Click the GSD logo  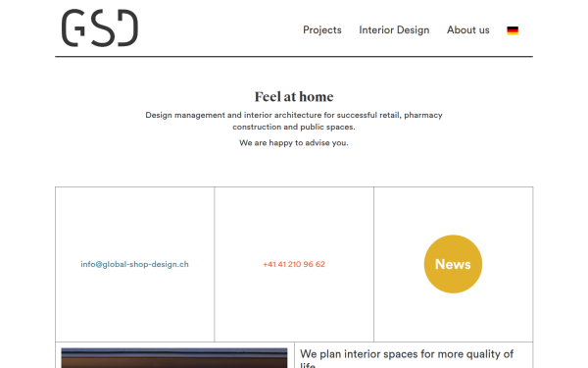coord(100,28)
